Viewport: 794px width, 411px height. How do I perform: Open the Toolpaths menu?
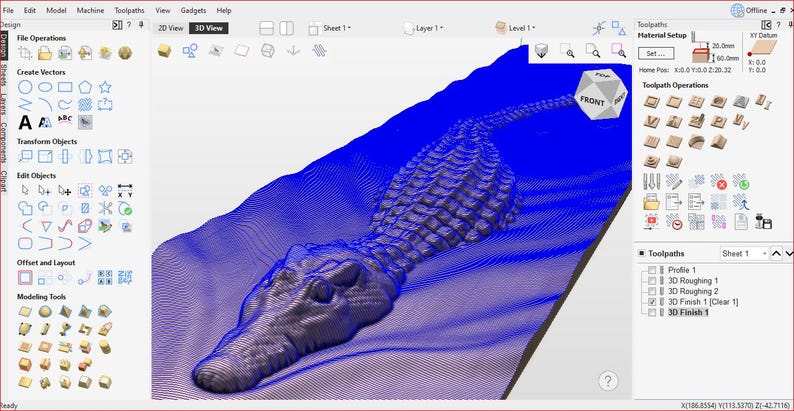129,10
